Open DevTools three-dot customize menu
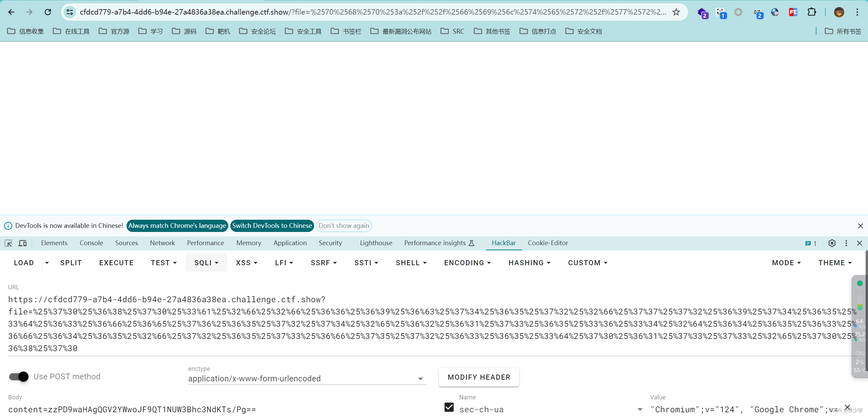 [x=846, y=243]
